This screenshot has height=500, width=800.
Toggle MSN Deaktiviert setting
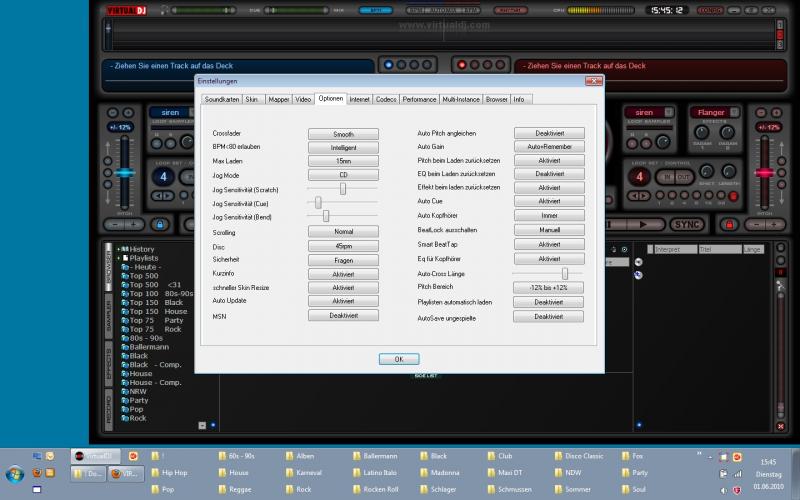click(343, 315)
